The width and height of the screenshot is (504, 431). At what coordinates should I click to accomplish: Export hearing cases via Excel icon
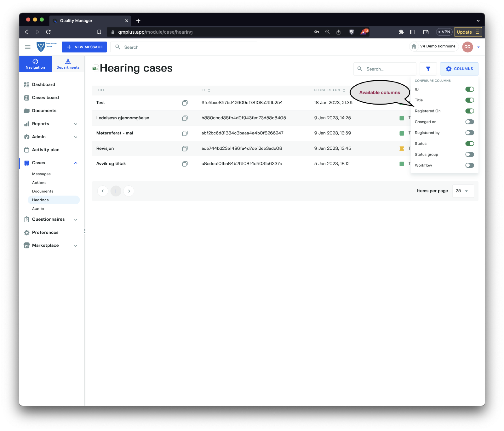tap(95, 68)
